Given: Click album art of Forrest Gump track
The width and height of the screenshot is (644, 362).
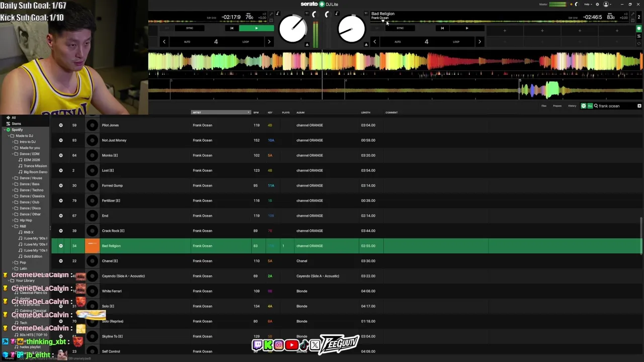Looking at the screenshot, I should click(x=92, y=186).
